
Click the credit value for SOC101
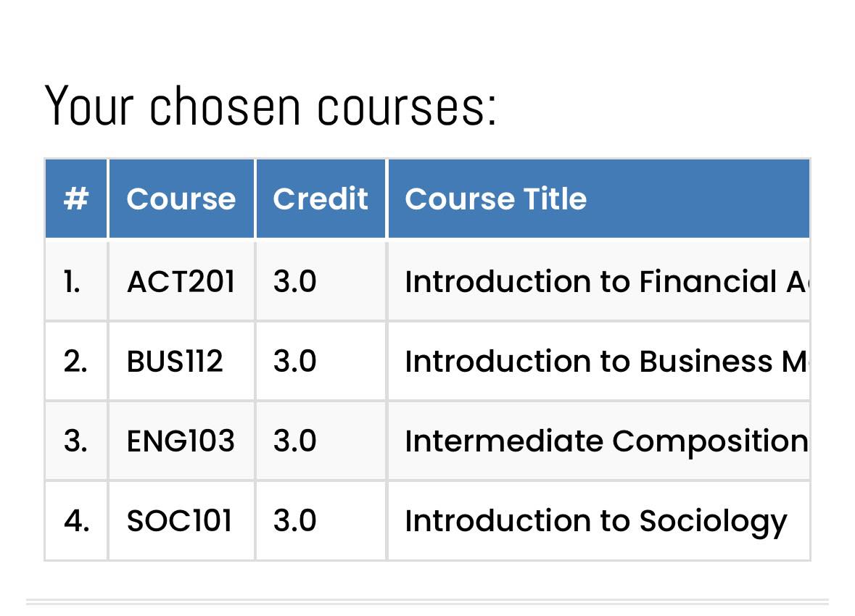click(294, 520)
